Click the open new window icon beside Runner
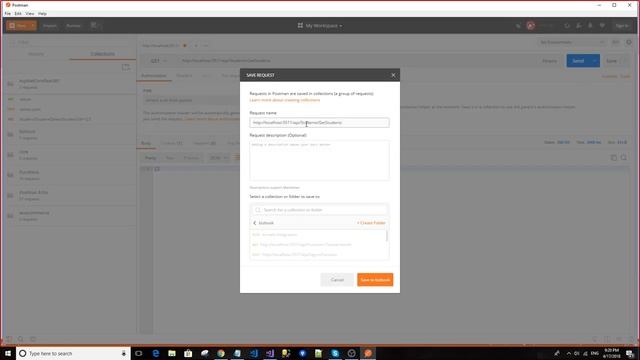Viewport: 640px width, 360px height. click(x=94, y=26)
